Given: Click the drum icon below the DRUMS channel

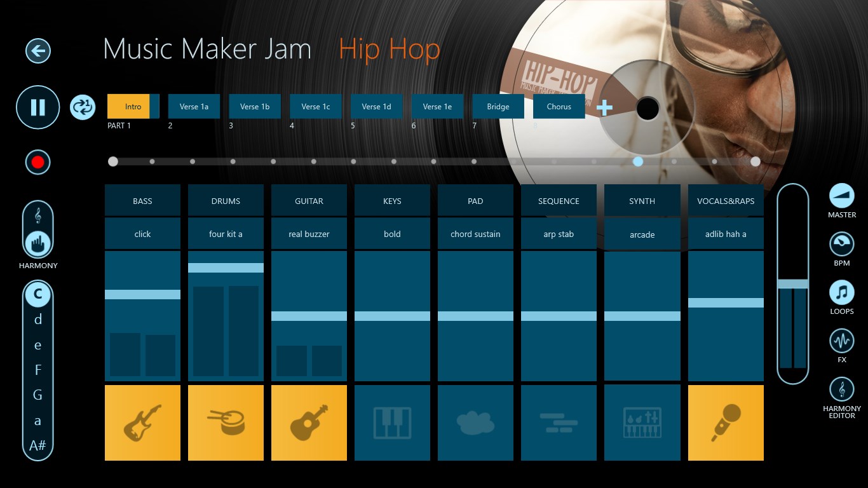Looking at the screenshot, I should tap(226, 423).
